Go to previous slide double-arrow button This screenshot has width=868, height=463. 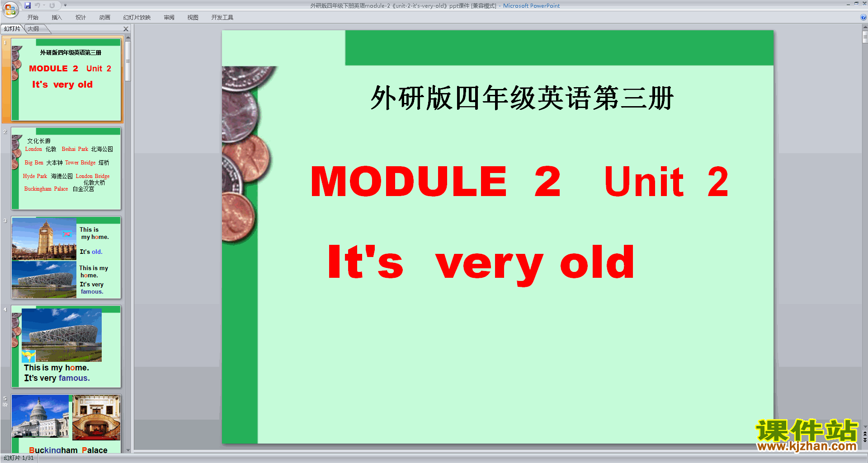(x=865, y=434)
